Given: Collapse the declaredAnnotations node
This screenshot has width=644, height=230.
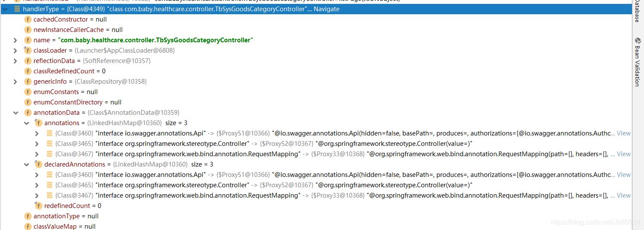Looking at the screenshot, I should (x=26, y=164).
